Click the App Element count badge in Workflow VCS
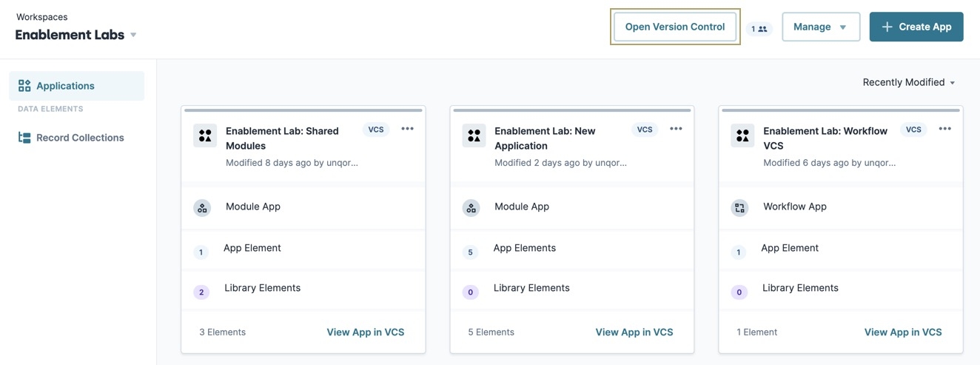Image resolution: width=980 pixels, height=365 pixels. click(x=738, y=252)
